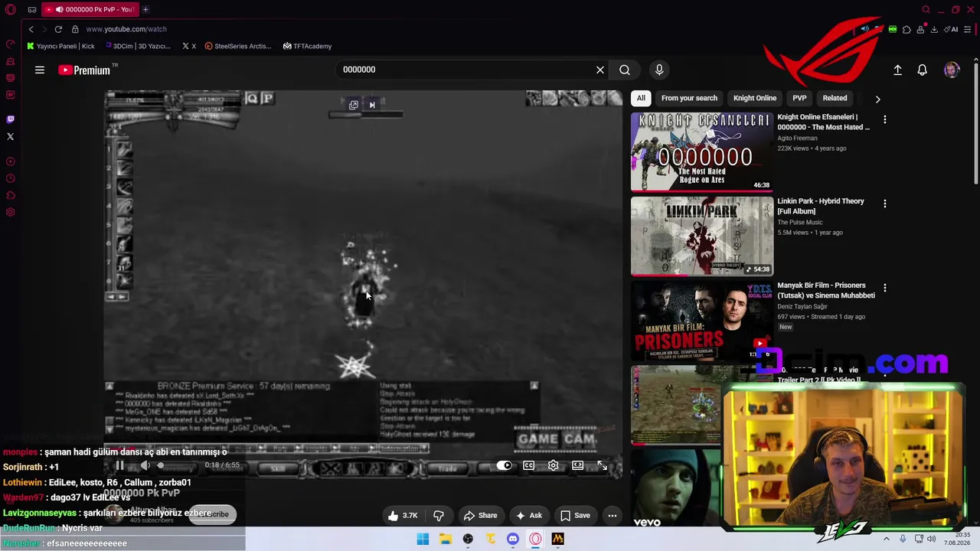The image size is (980, 551).
Task: Like the video with 3.7K likes
Action: [403, 516]
